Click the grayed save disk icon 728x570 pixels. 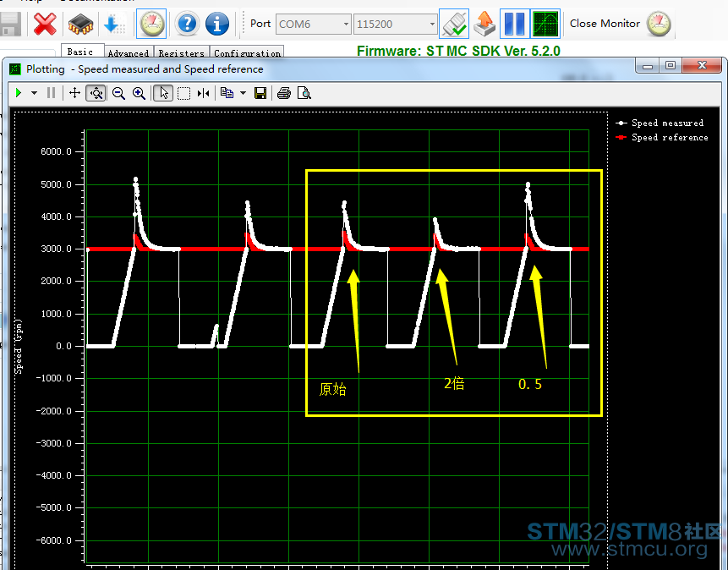tap(10, 25)
